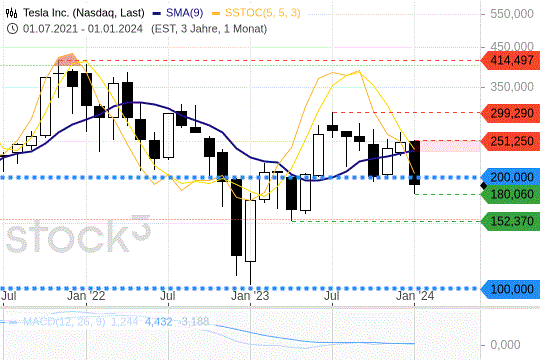
Task: Click the Jan '24 time axis label
Action: 415,296
